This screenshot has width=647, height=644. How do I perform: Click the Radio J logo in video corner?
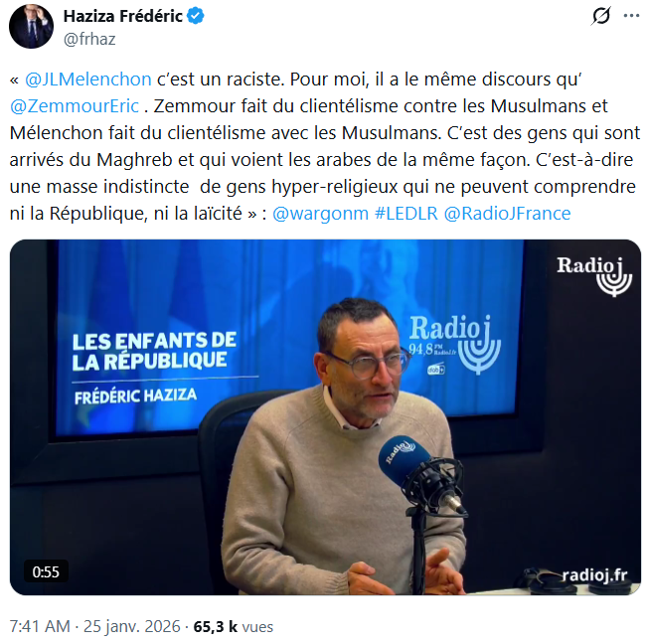[x=594, y=276]
